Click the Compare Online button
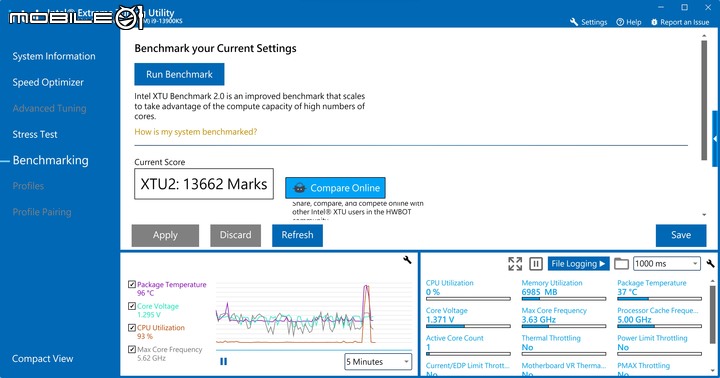This screenshot has width=720, height=378. pos(335,188)
